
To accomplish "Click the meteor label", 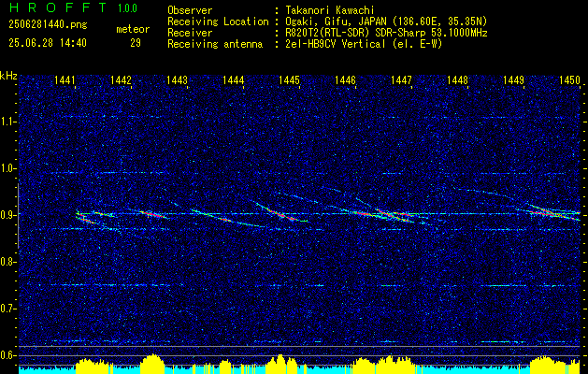I will (x=133, y=29).
